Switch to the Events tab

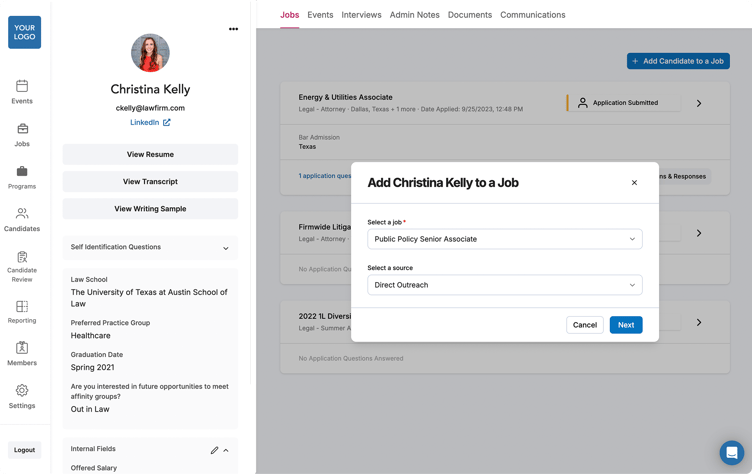[320, 15]
